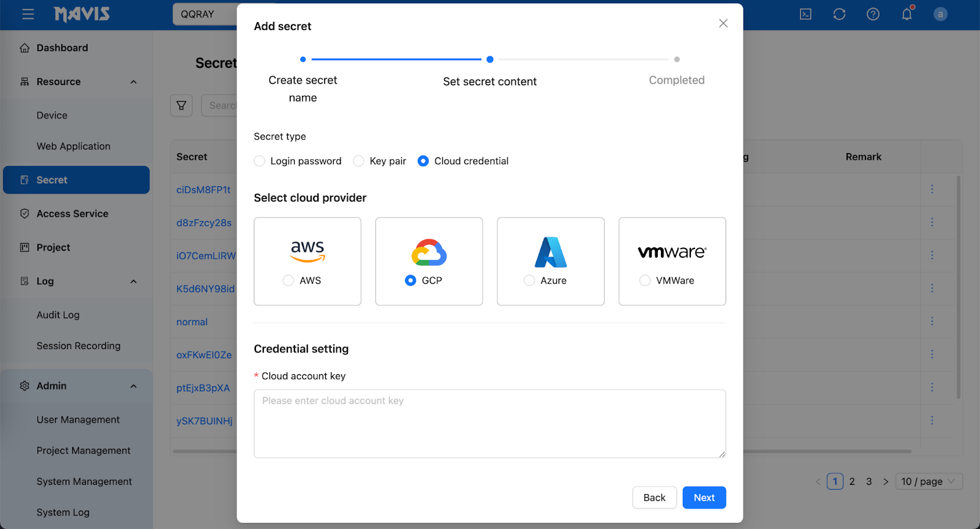980x529 pixels.
Task: Open row actions for ySK7BUINHj
Action: coord(932,421)
